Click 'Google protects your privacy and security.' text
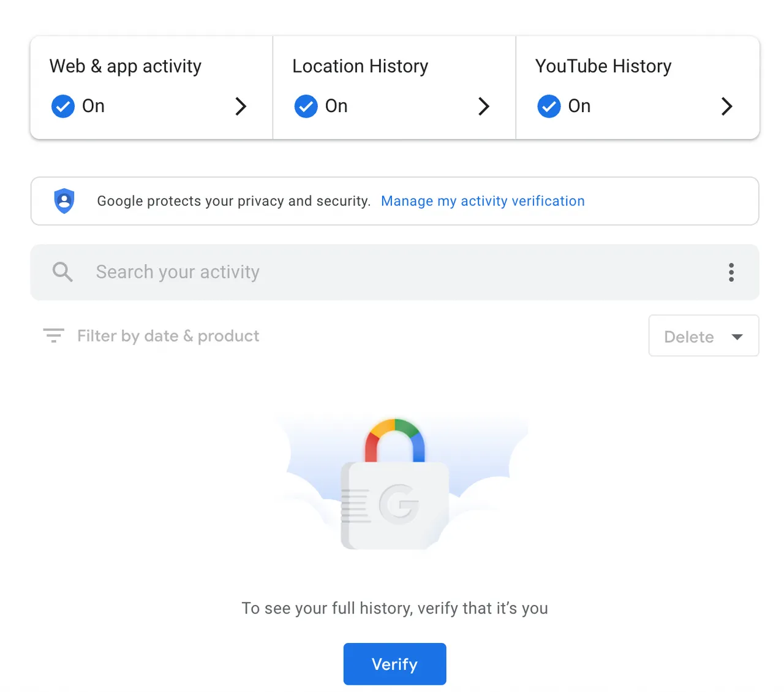 234,201
